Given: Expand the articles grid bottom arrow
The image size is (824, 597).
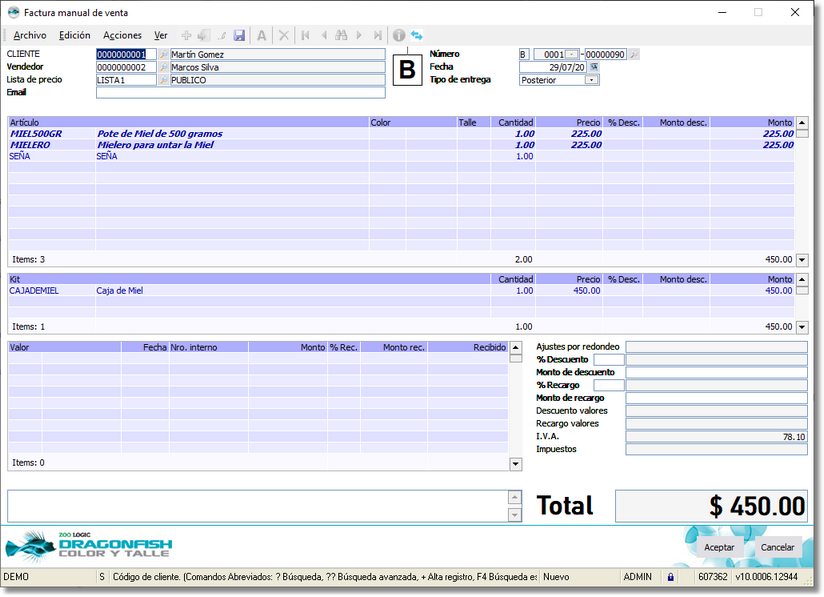Looking at the screenshot, I should pyautogui.click(x=801, y=259).
